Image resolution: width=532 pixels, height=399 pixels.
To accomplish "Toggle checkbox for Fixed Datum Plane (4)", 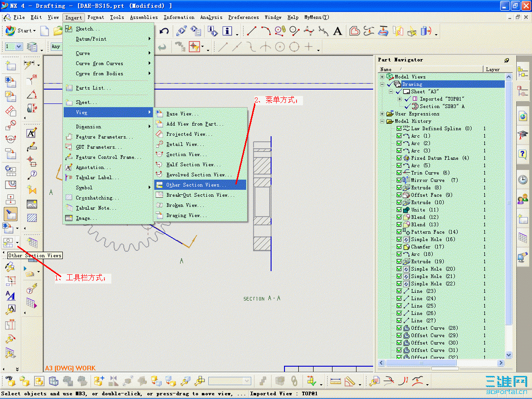I will (x=399, y=158).
